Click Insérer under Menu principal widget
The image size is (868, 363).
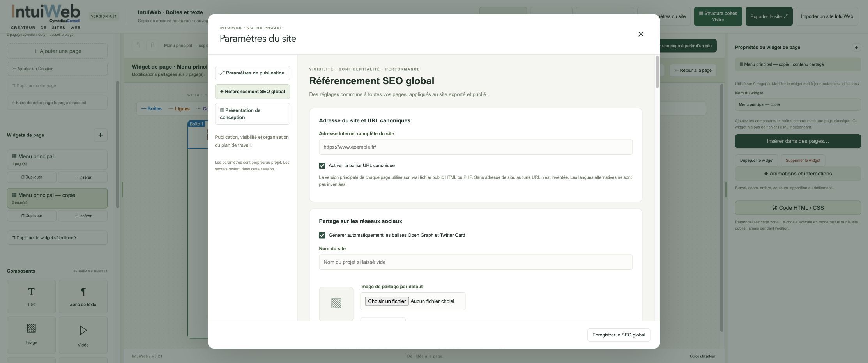click(x=83, y=177)
